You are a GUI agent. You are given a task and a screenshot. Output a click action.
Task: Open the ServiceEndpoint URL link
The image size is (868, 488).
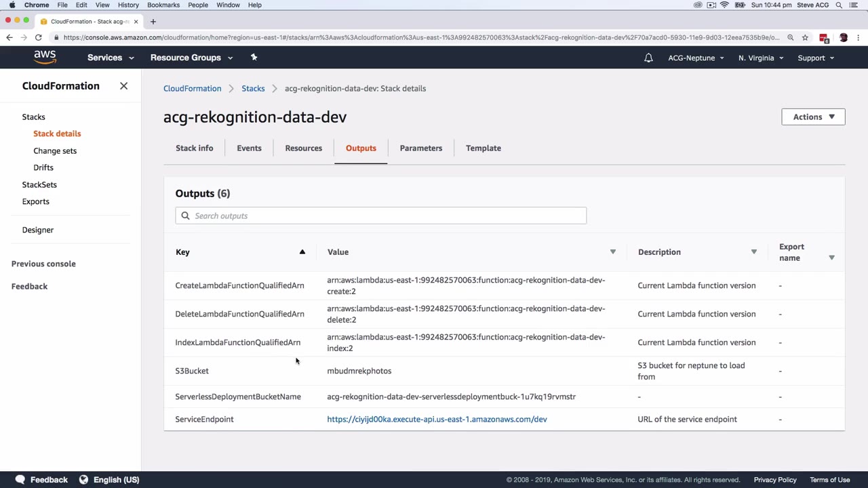(x=437, y=419)
